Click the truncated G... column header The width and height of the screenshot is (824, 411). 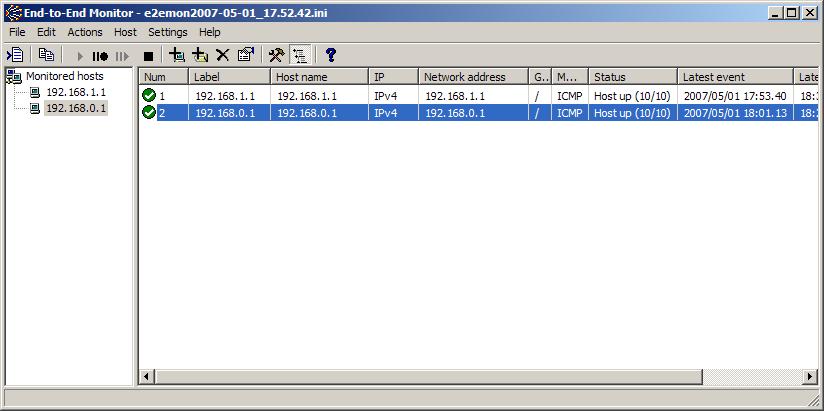540,77
